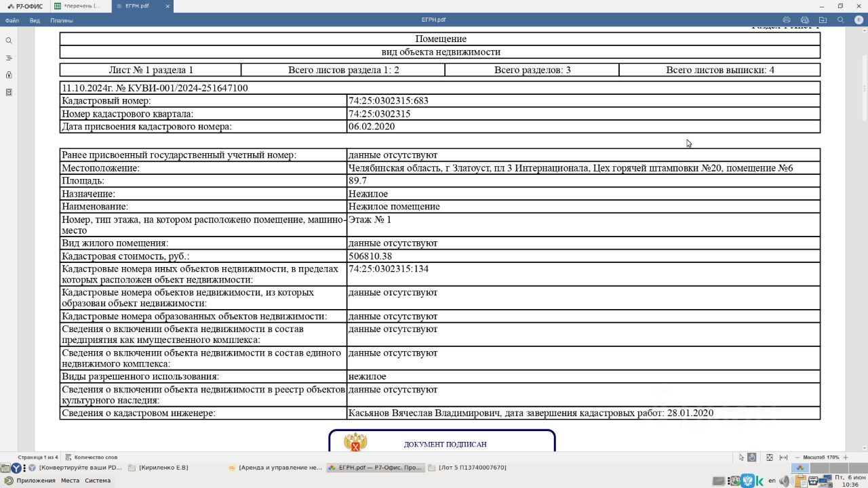Click the Telegram-like blue tray icon
The image size is (868, 488).
point(748,481)
